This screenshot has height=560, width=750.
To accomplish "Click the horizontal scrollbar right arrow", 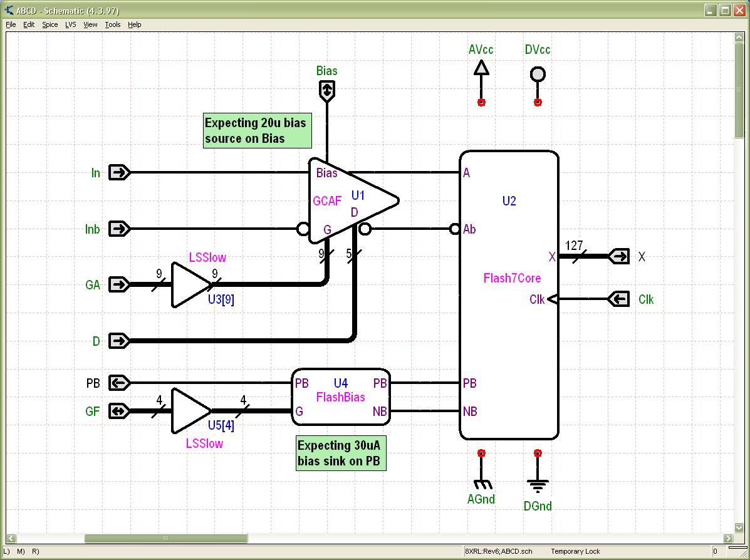I will click(729, 538).
